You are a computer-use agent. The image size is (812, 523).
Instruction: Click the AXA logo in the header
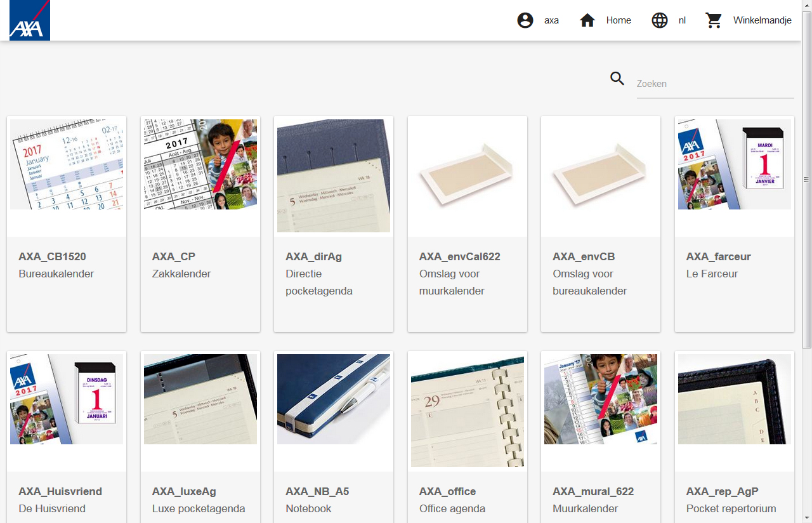[30, 20]
